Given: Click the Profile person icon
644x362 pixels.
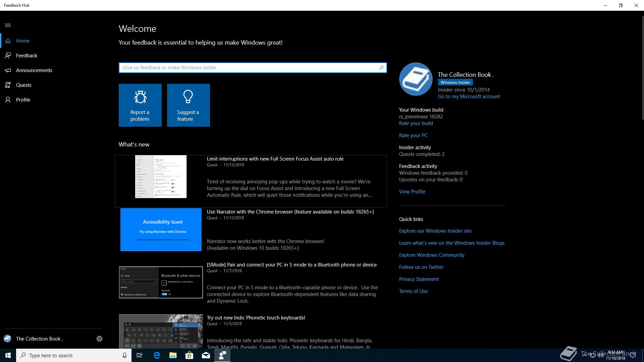Looking at the screenshot, I should point(8,100).
